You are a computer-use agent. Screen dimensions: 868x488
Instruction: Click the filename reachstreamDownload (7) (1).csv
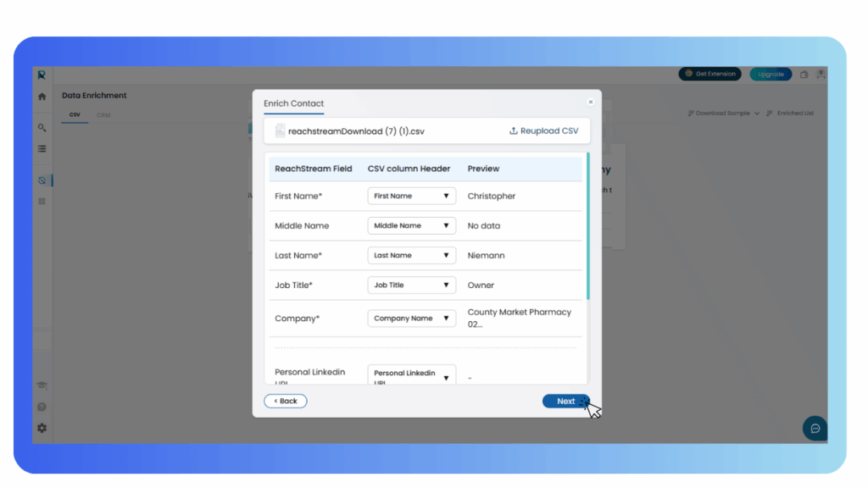[356, 131]
